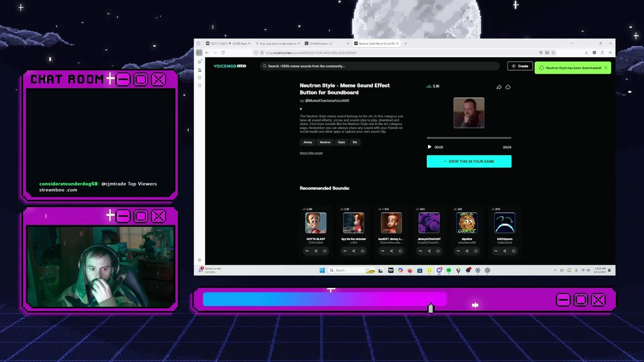Switch to the X Notifications tab

click(x=326, y=44)
